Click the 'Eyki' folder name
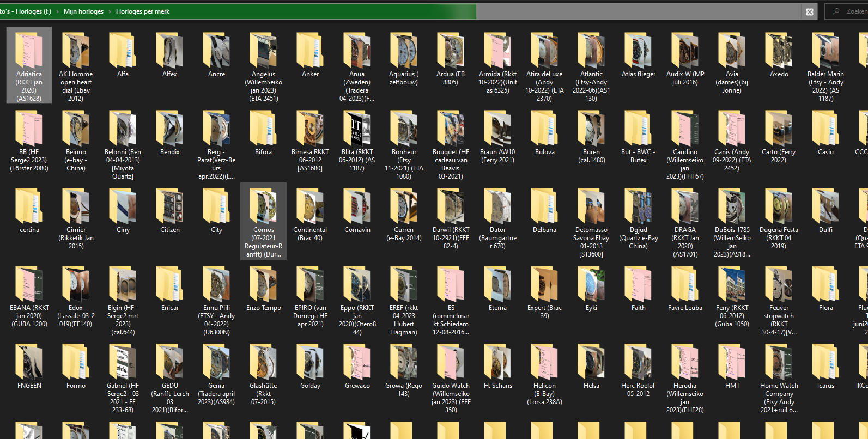The image size is (868, 439). point(591,308)
